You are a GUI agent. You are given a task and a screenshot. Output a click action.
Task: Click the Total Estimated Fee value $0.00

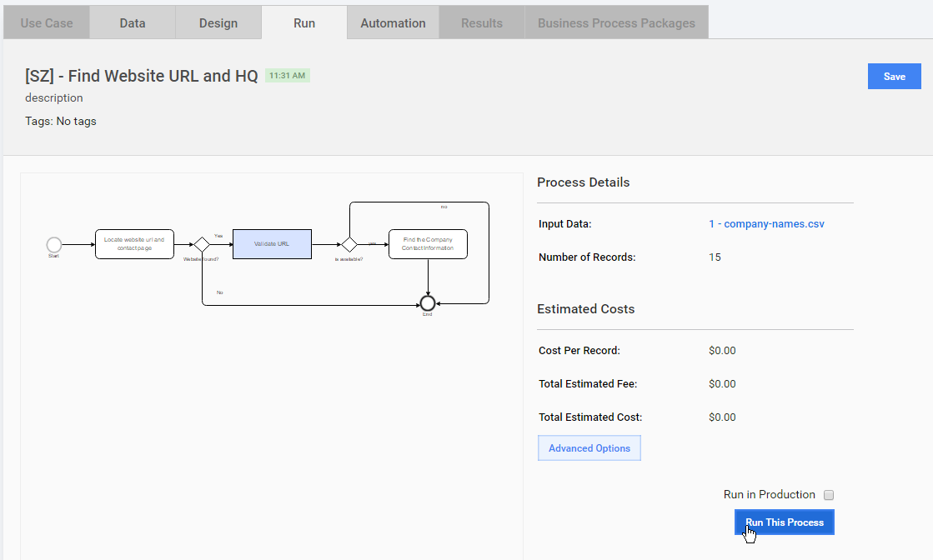pos(722,384)
